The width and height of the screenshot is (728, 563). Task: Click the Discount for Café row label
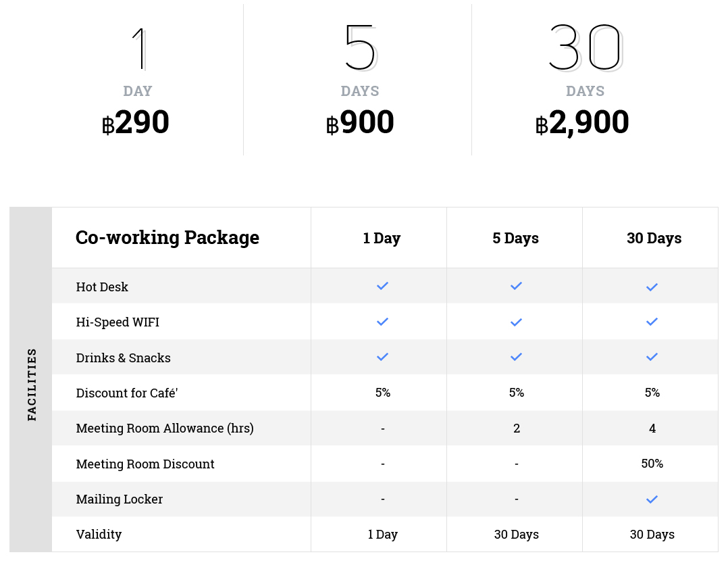[127, 393]
